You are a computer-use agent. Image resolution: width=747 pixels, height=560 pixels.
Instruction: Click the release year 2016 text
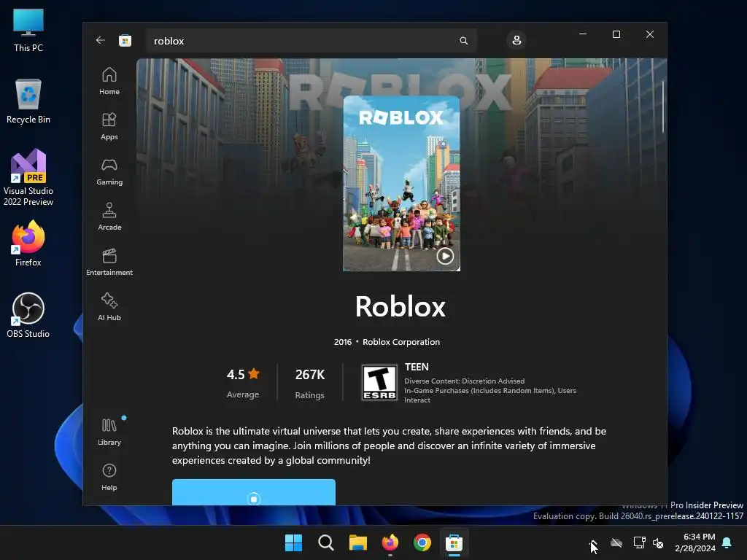click(x=343, y=342)
